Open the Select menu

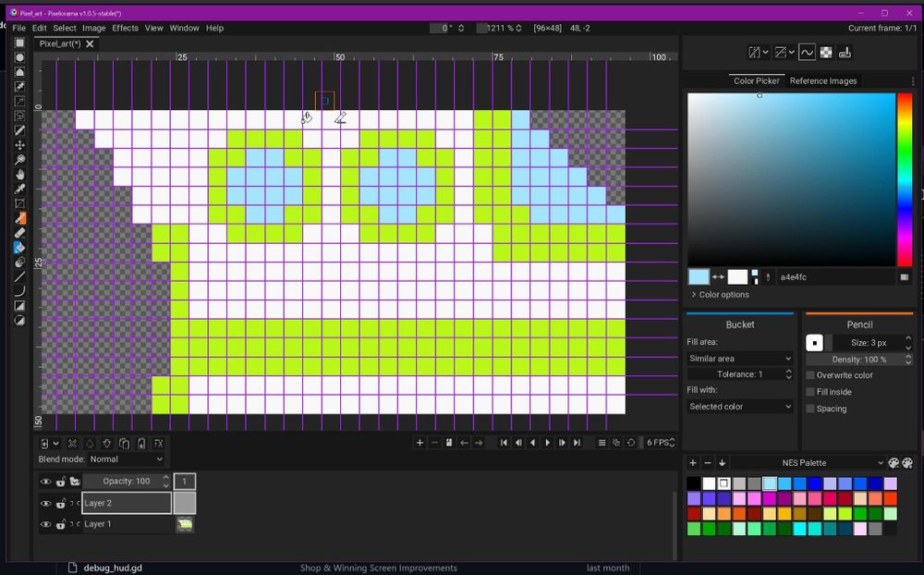point(65,28)
